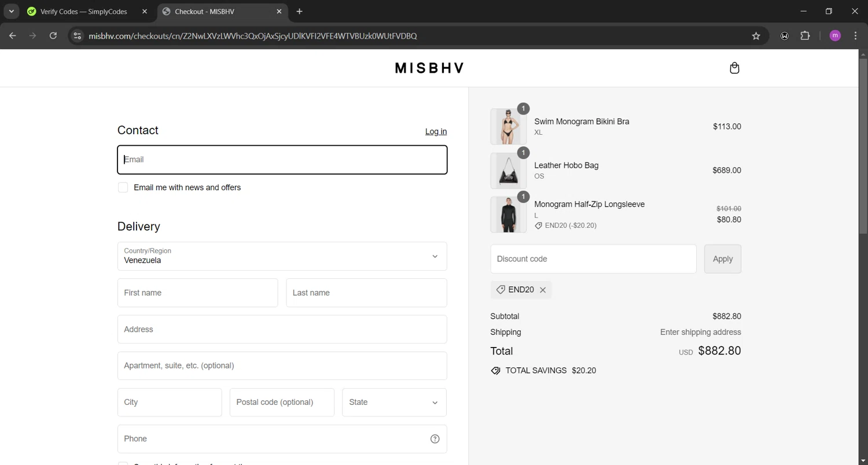
Task: Remove END20 discount with the X icon
Action: point(543,290)
